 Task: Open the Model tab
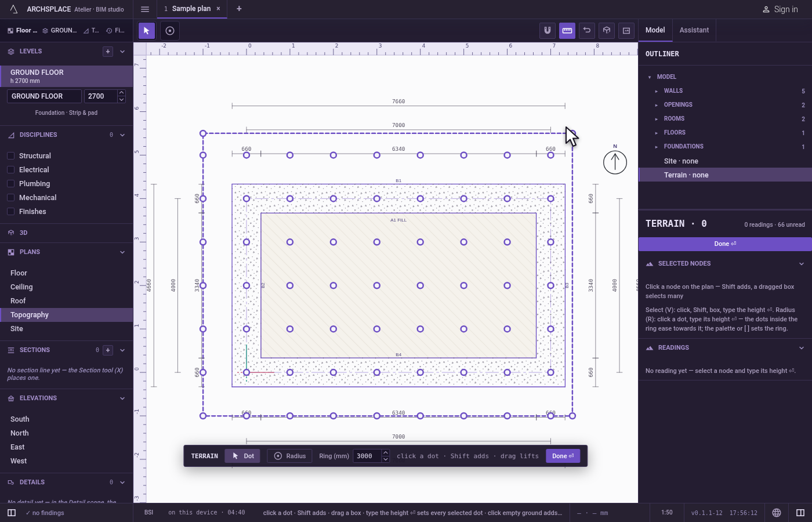(655, 30)
